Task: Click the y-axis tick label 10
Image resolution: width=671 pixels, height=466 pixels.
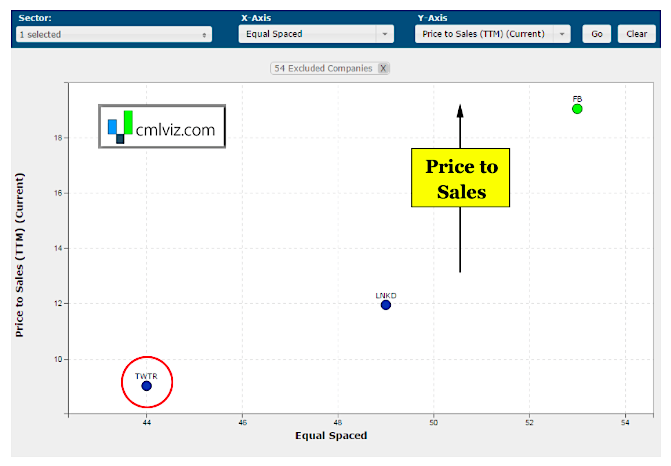Action: pos(58,359)
